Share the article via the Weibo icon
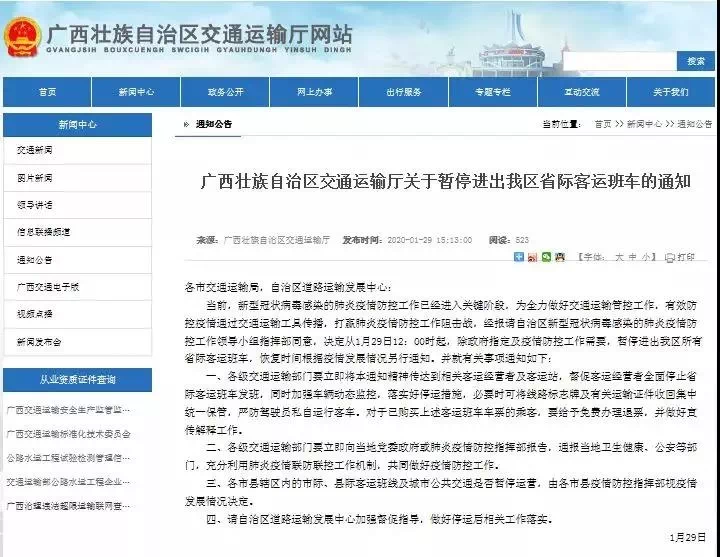The width and height of the screenshot is (720, 557). 532,257
